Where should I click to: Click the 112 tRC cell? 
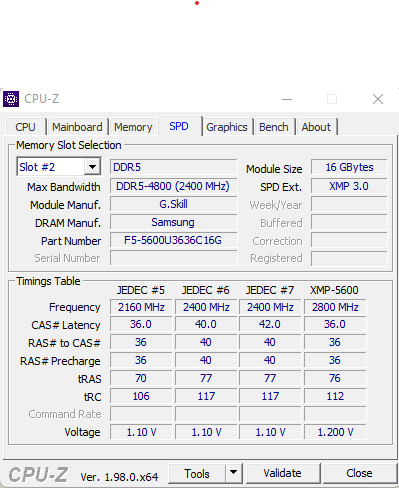coord(335,396)
